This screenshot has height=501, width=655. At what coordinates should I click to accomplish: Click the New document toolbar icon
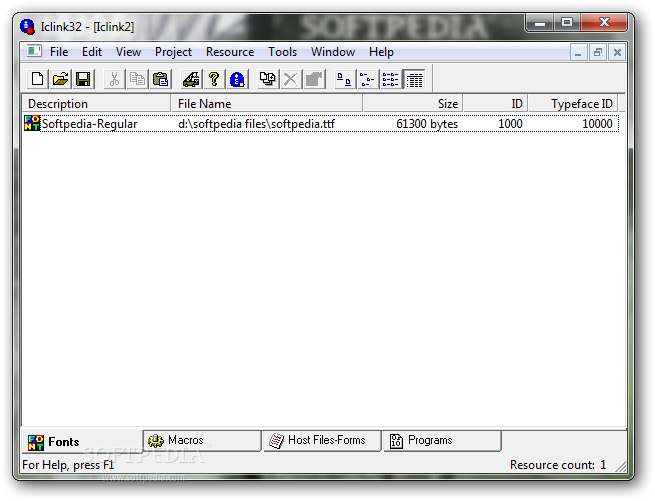[x=37, y=79]
